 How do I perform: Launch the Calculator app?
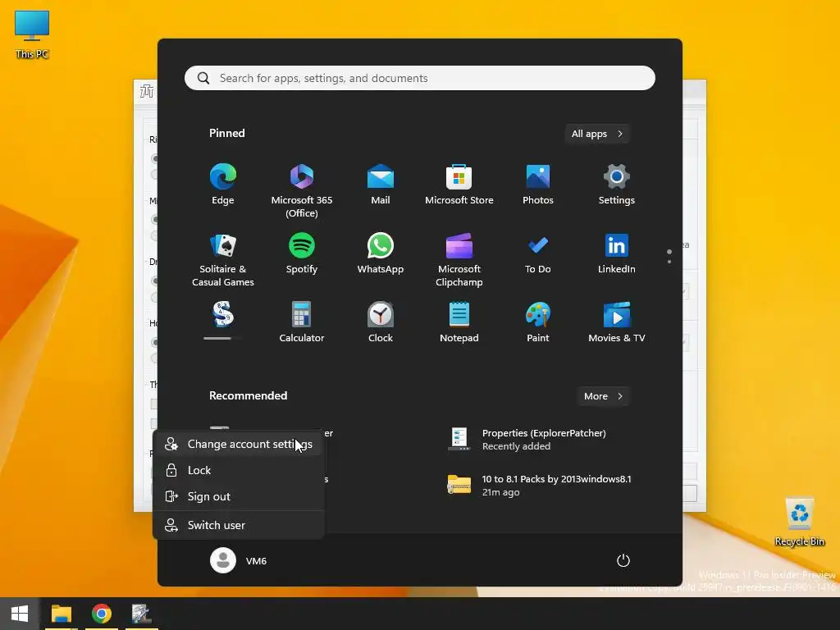[x=302, y=322]
